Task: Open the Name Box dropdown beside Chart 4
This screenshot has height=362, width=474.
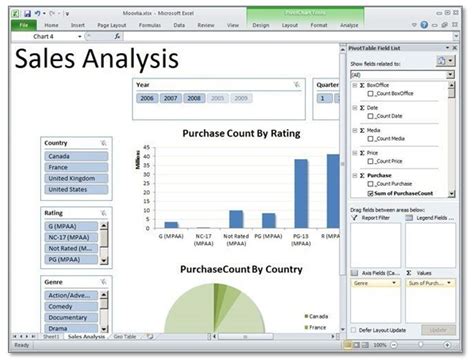Action: click(x=80, y=37)
